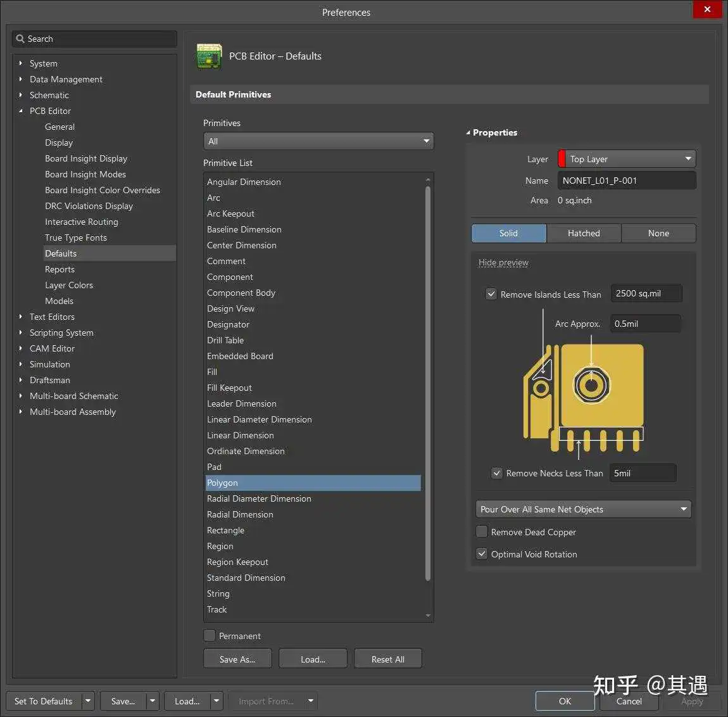Click the OK button
Screen dimensions: 728x717
click(565, 701)
